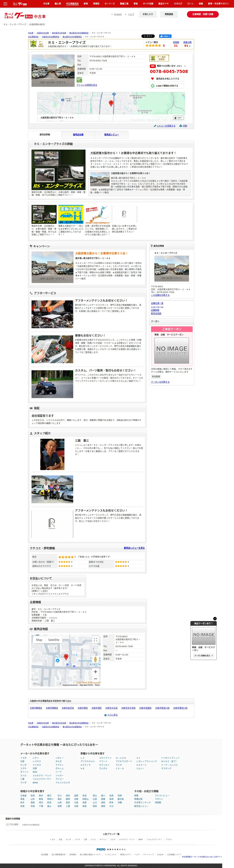Click the English language link in header

coord(118,15)
